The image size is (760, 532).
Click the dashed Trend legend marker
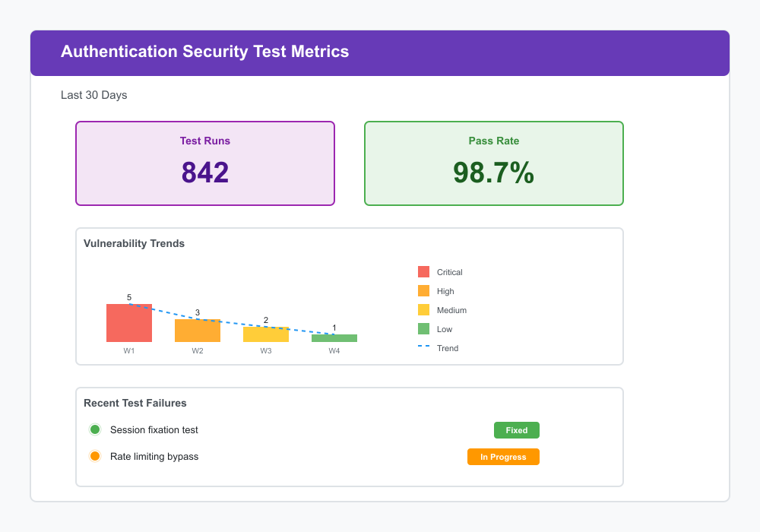(423, 346)
